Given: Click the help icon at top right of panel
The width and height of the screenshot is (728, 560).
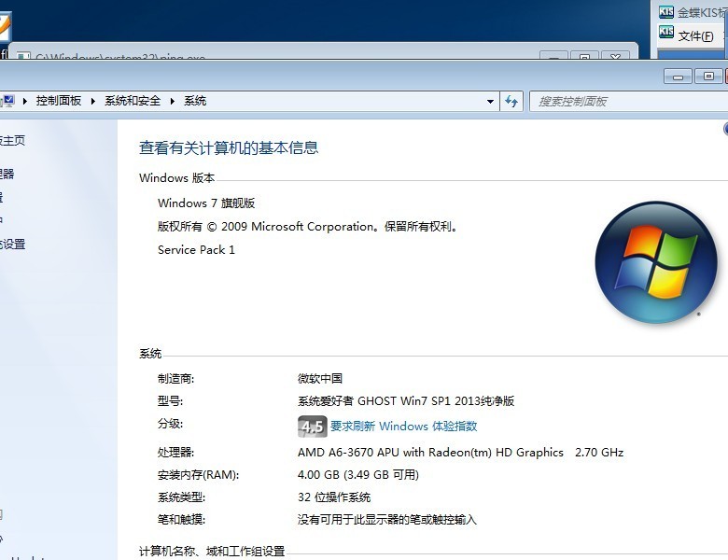Looking at the screenshot, I should 726,129.
